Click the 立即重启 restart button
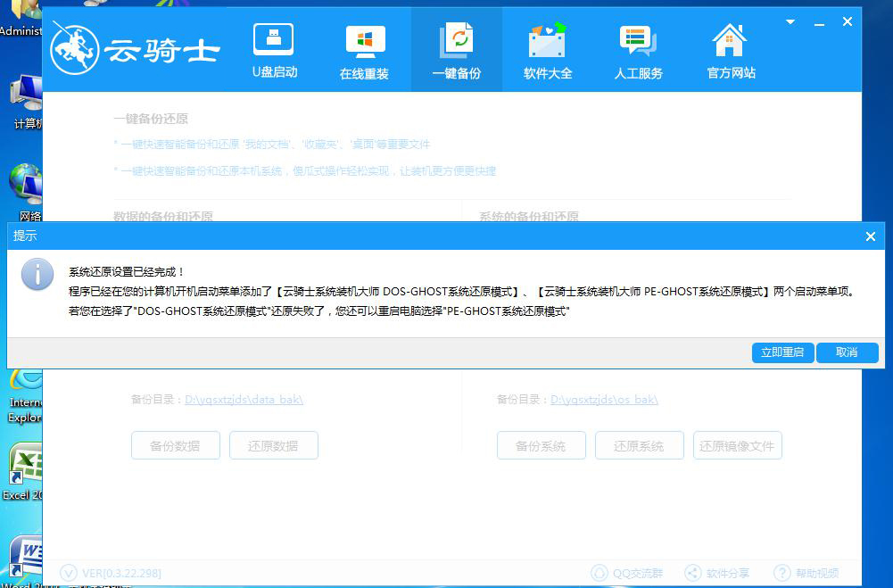 coord(782,352)
